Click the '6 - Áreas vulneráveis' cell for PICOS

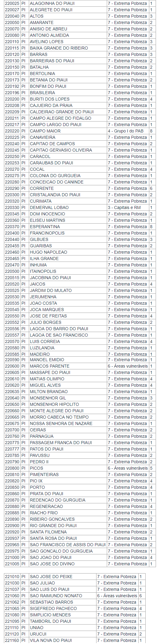(128, 468)
